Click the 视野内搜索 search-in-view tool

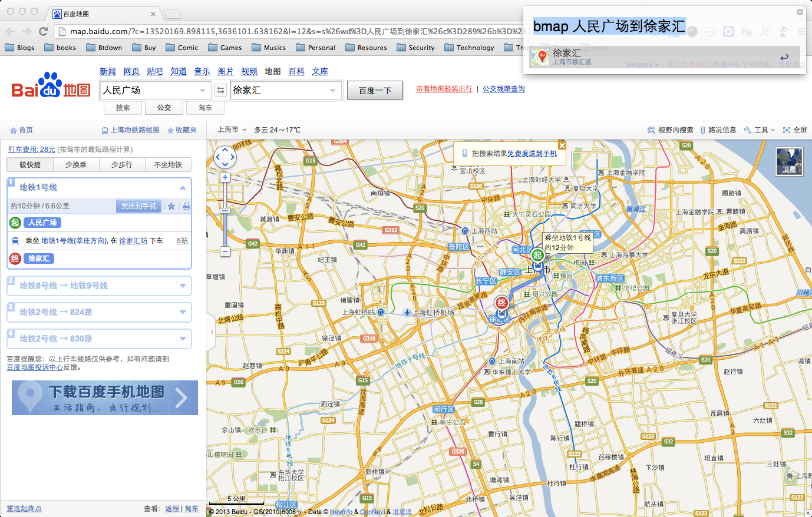[671, 130]
